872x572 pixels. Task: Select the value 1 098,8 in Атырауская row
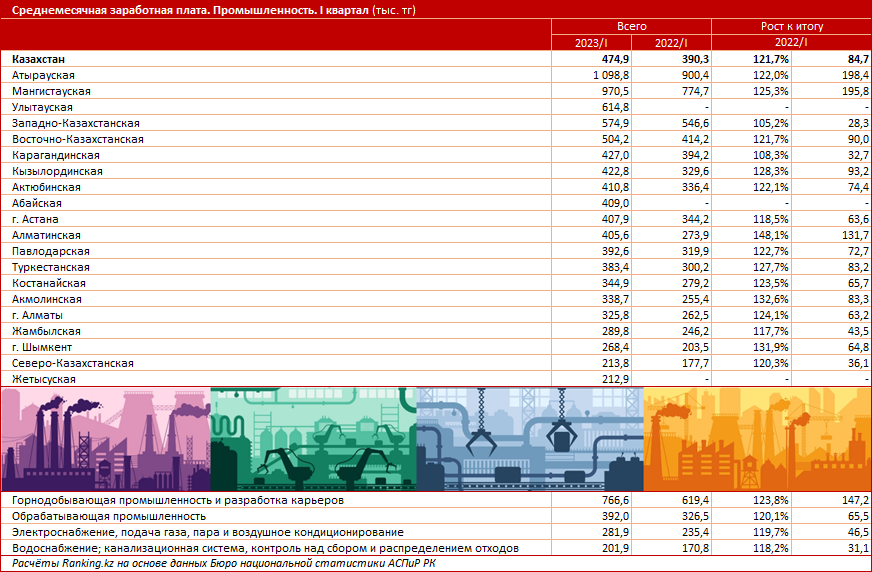click(x=611, y=75)
